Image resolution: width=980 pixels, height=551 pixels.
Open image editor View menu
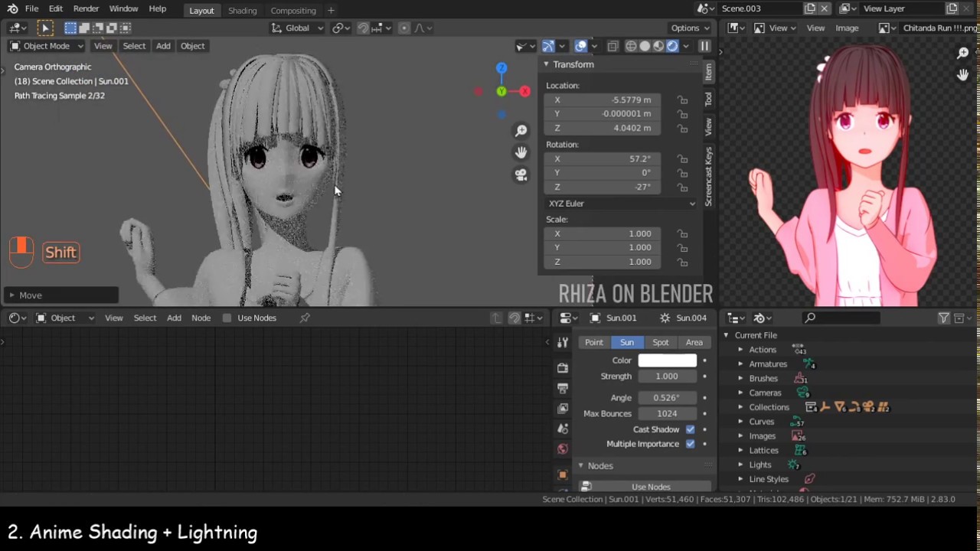(815, 28)
